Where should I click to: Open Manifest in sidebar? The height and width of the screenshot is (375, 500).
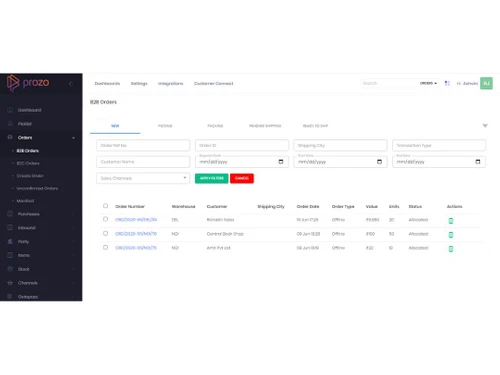click(x=25, y=201)
